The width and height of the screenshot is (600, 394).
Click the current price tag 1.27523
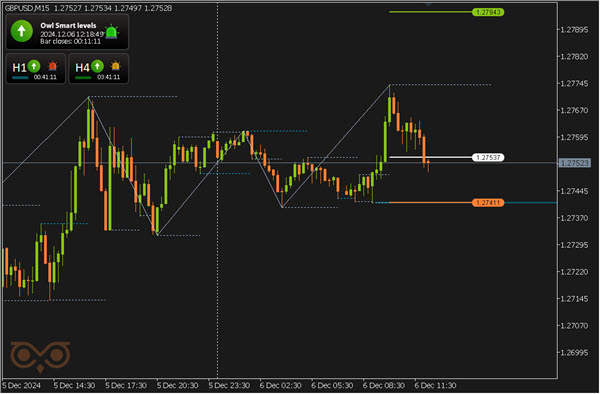574,163
